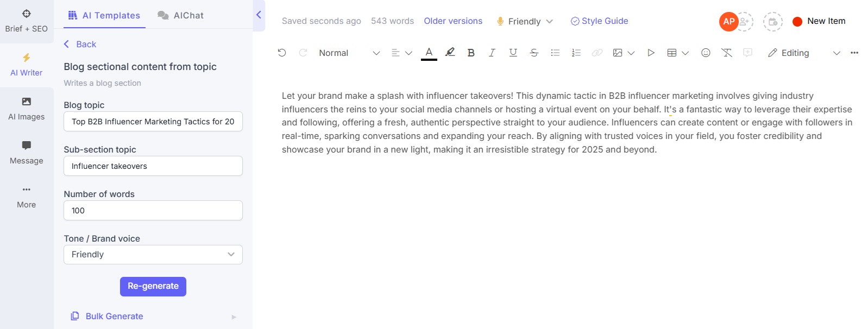Click the microphone tone icon
This screenshot has height=329, width=868.
click(500, 21)
